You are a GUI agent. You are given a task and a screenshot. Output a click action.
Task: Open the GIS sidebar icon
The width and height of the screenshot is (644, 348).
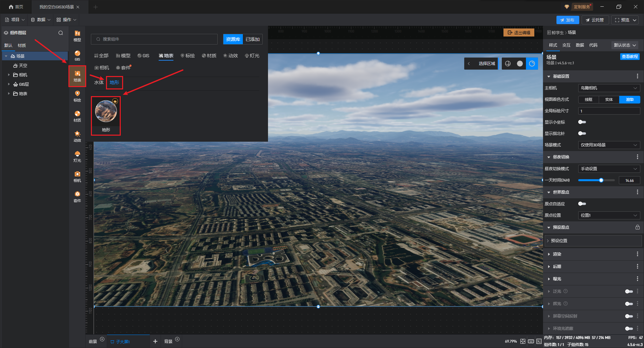point(77,56)
